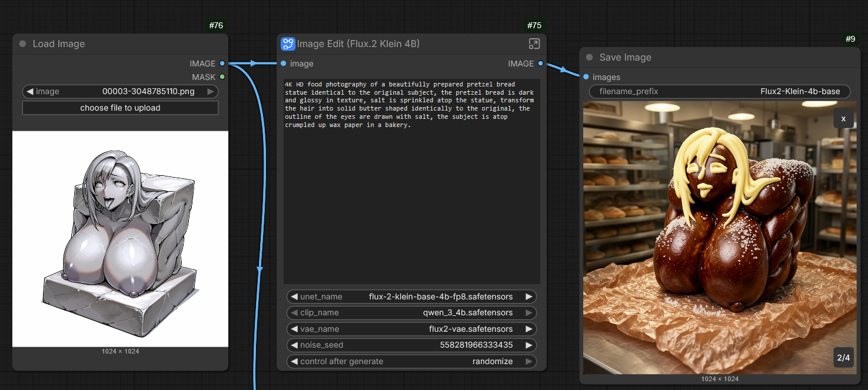Collapse the Image Edit node via its title

358,44
